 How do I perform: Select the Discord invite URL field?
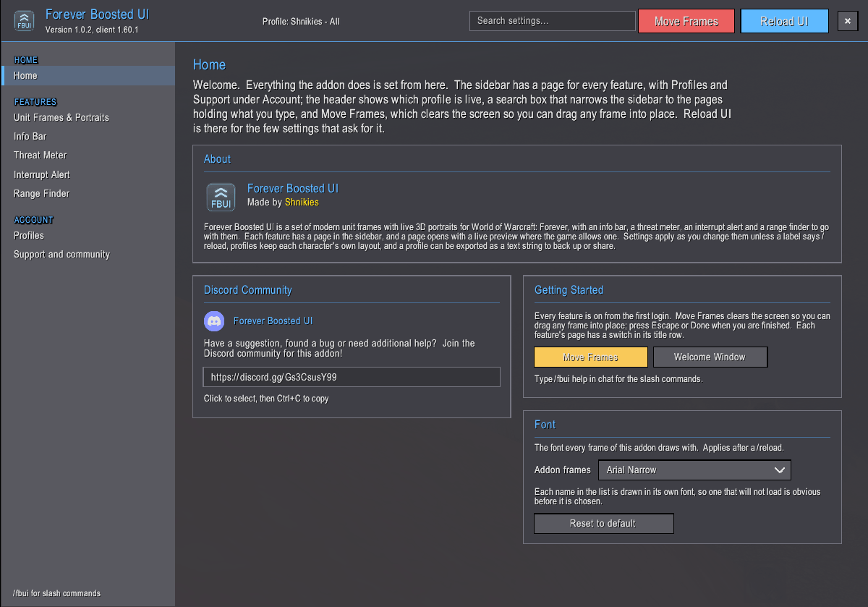(x=352, y=377)
